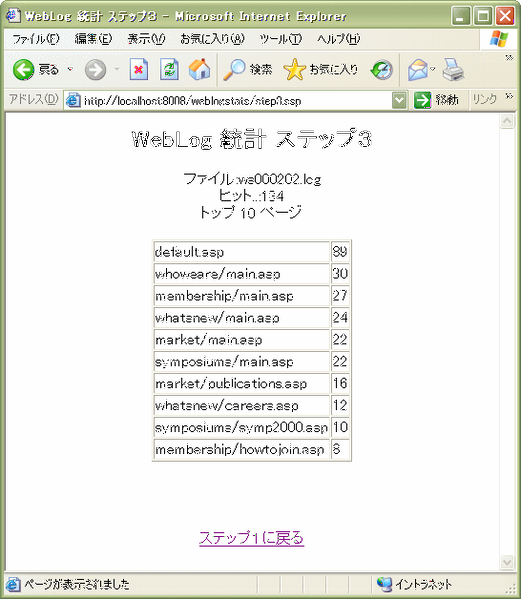Open the ファイル(F) menu
This screenshot has width=521, height=599.
click(x=36, y=39)
